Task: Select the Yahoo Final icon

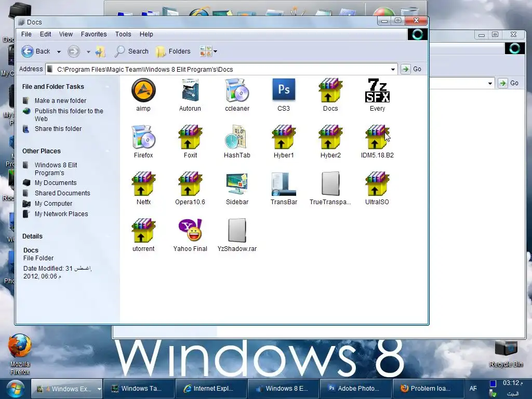Action: point(190,230)
